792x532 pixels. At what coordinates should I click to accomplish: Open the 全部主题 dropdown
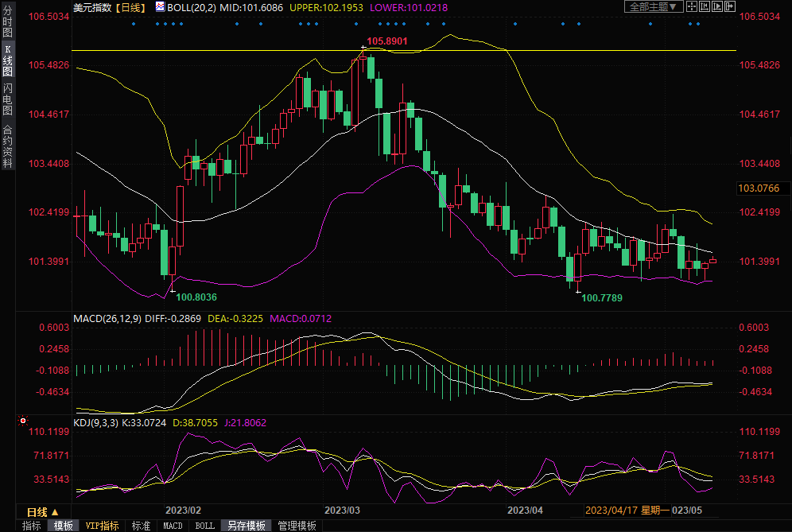[x=653, y=7]
